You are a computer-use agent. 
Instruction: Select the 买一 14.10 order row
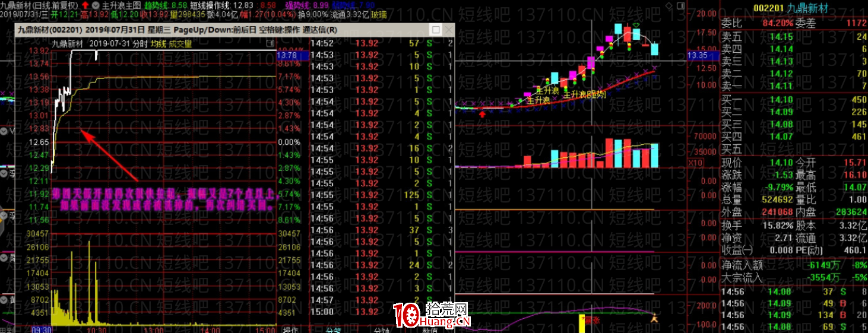794,100
